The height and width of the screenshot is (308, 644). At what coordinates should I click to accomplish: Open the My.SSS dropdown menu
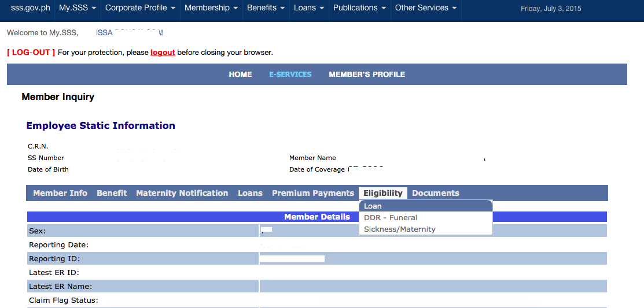click(x=77, y=8)
